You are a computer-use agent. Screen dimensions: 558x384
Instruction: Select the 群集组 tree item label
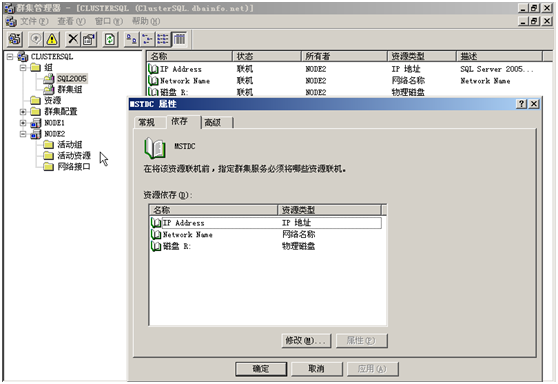pos(70,90)
